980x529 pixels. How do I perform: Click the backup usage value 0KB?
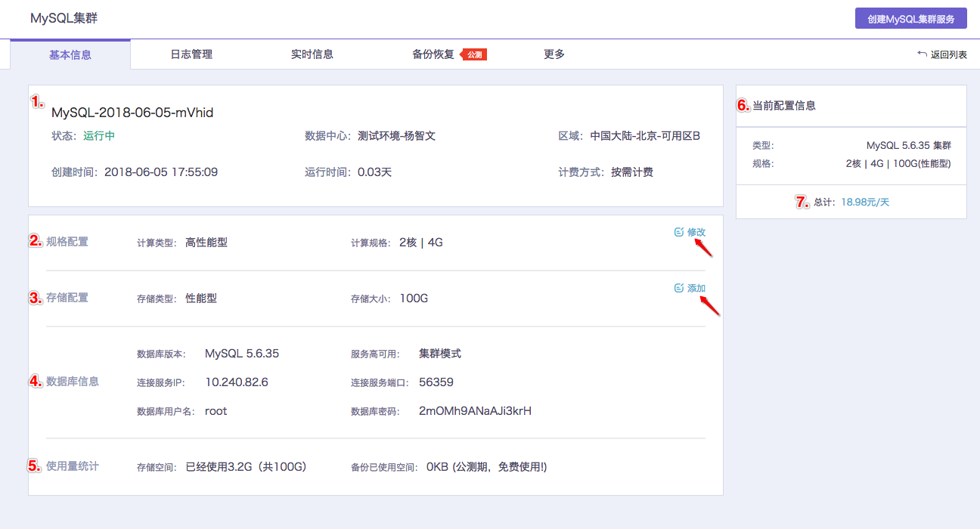(438, 467)
